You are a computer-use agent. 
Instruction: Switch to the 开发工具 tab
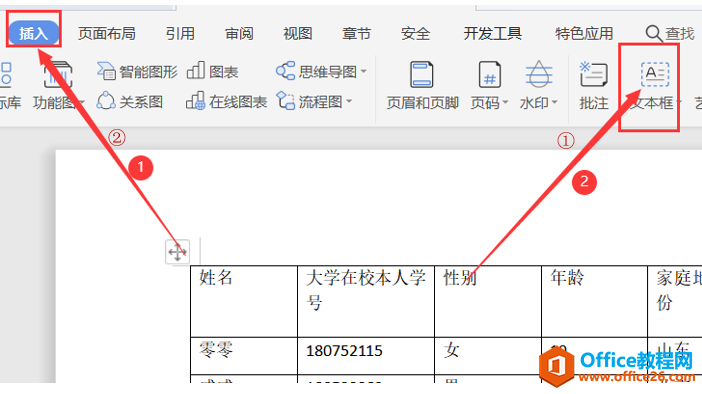point(492,33)
